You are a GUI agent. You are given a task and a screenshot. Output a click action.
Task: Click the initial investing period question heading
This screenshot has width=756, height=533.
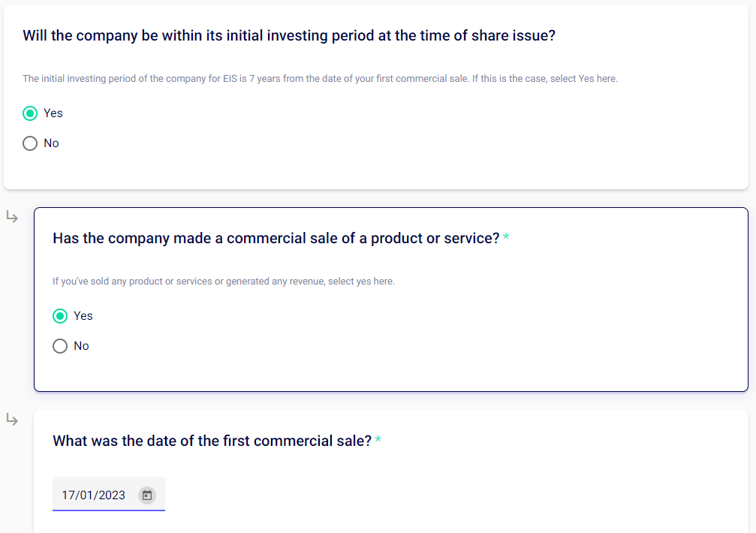pos(289,35)
